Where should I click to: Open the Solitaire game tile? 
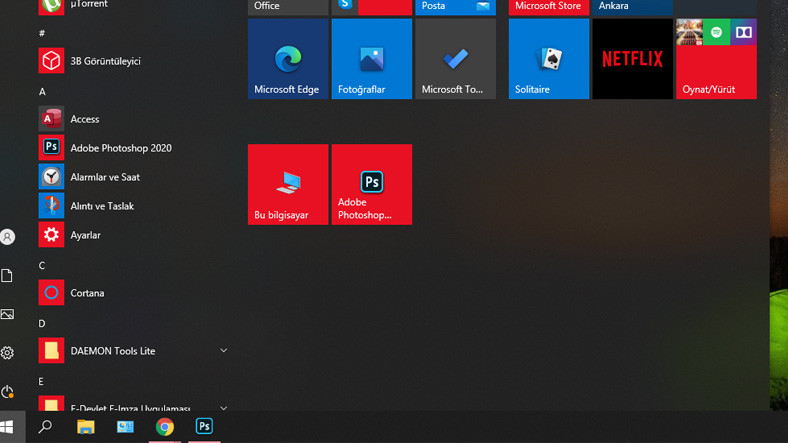click(x=548, y=59)
